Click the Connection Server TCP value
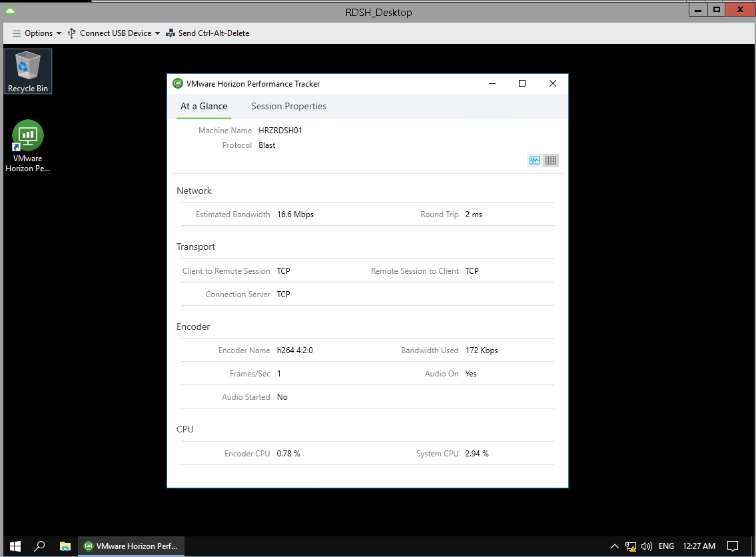 [284, 294]
